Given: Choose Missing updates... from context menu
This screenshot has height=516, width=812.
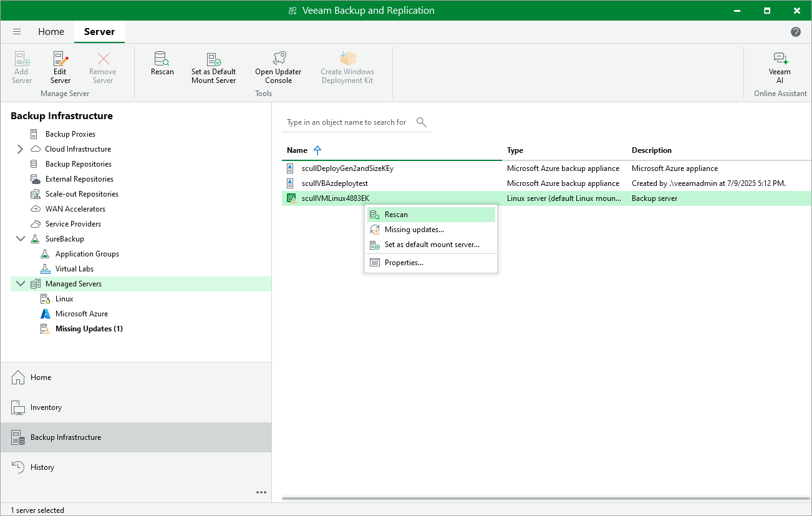Looking at the screenshot, I should pyautogui.click(x=431, y=230).
